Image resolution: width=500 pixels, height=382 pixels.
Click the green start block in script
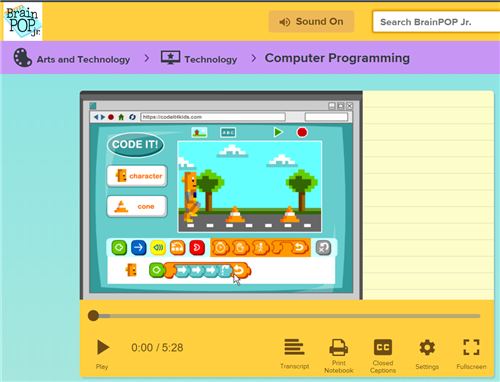(x=156, y=270)
